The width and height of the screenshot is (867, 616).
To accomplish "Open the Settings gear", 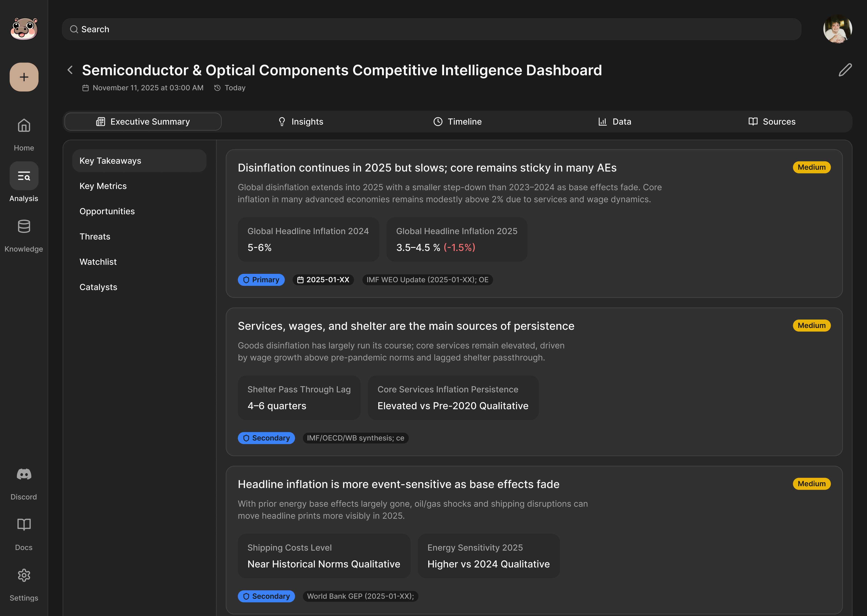I will (24, 575).
